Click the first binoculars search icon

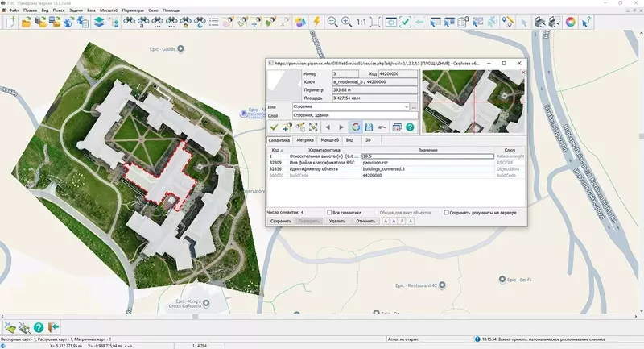[x=129, y=22]
